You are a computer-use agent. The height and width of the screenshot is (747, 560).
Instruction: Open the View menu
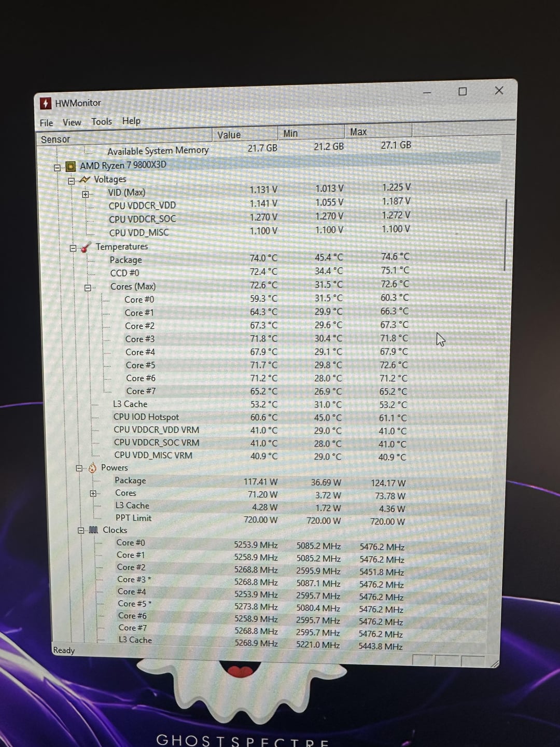pos(72,122)
